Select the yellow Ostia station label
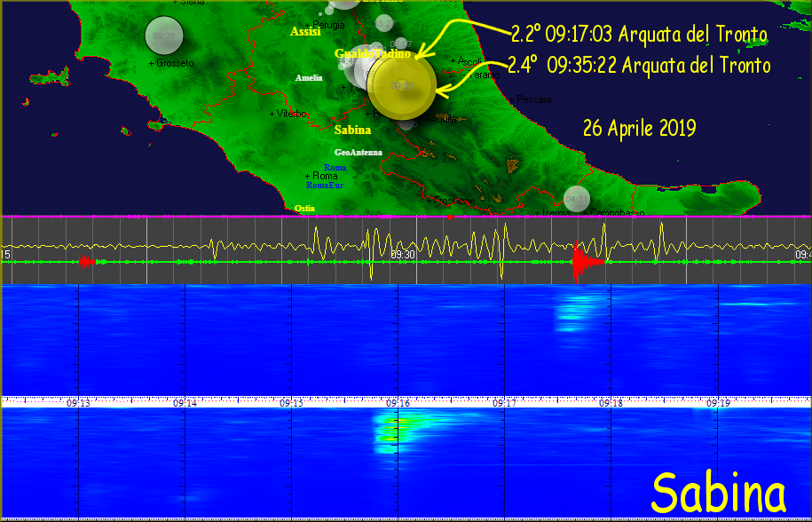Viewport: 812px width, 522px height. tap(304, 208)
